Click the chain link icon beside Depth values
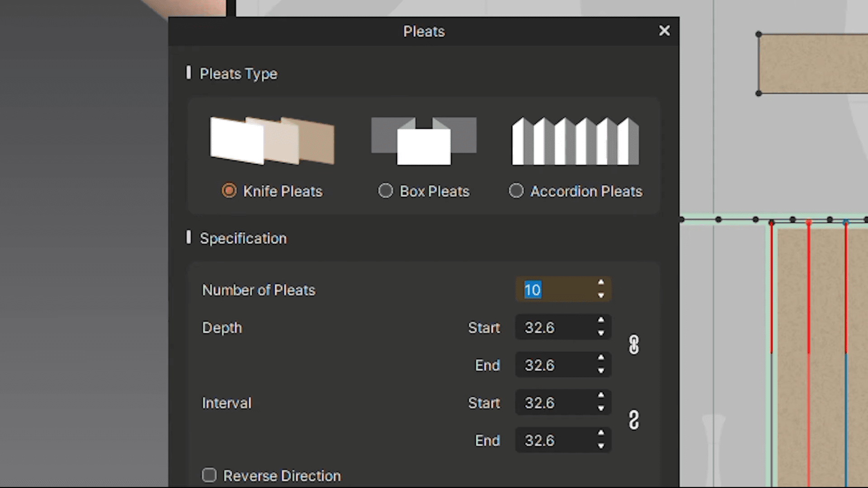The image size is (868, 488). pyautogui.click(x=634, y=344)
